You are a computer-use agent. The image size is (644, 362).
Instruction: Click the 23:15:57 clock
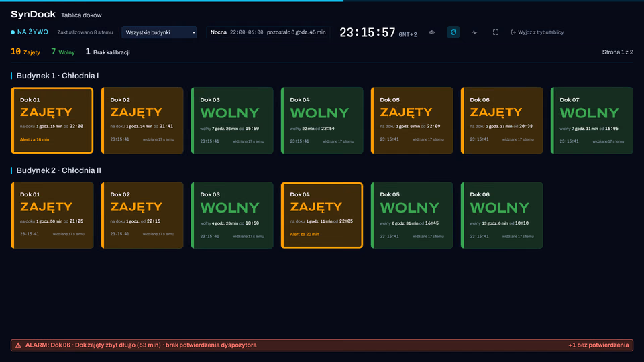pyautogui.click(x=367, y=32)
